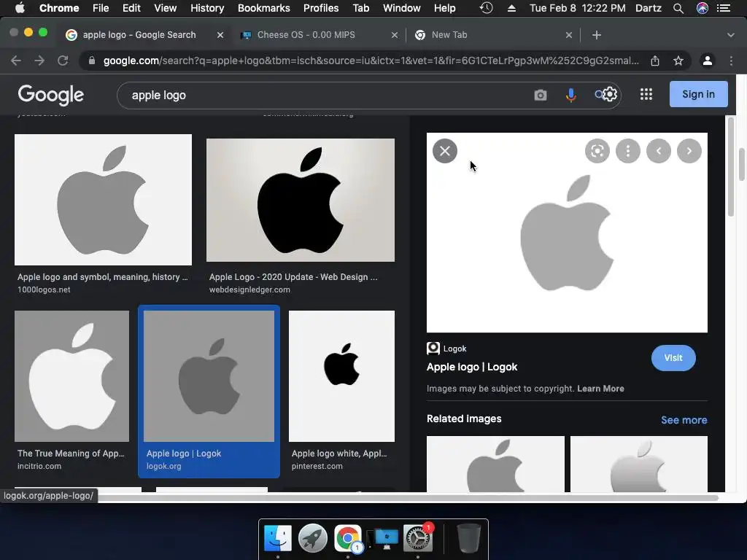The image size is (747, 560).
Task: Open the File menu
Action: pos(101,8)
